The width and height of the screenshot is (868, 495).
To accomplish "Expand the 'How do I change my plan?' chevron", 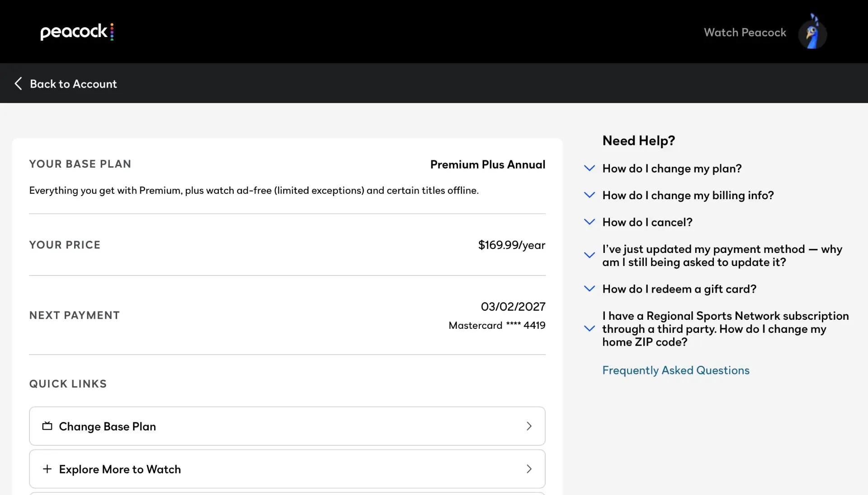I will [x=590, y=168].
